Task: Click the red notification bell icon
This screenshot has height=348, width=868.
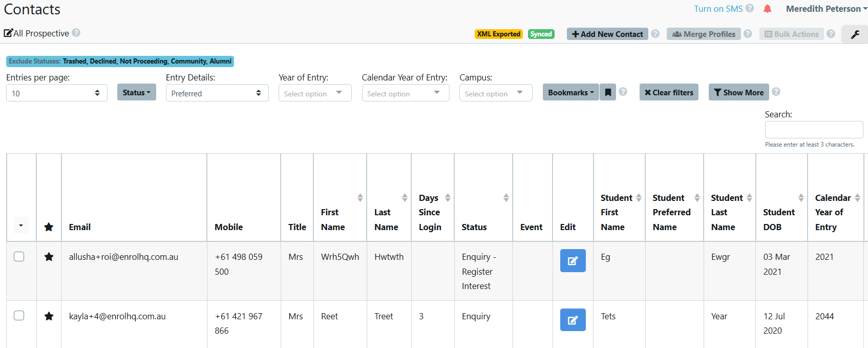Action: click(x=767, y=9)
